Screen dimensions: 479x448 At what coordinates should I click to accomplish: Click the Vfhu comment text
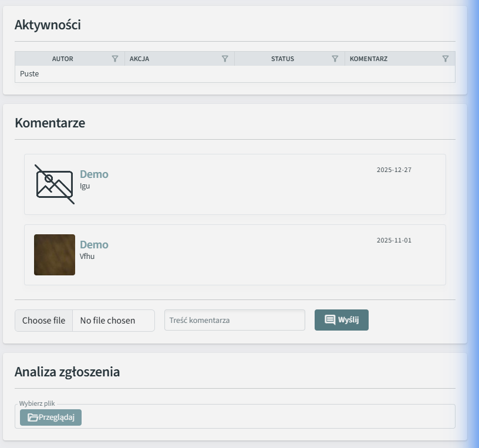[87, 257]
